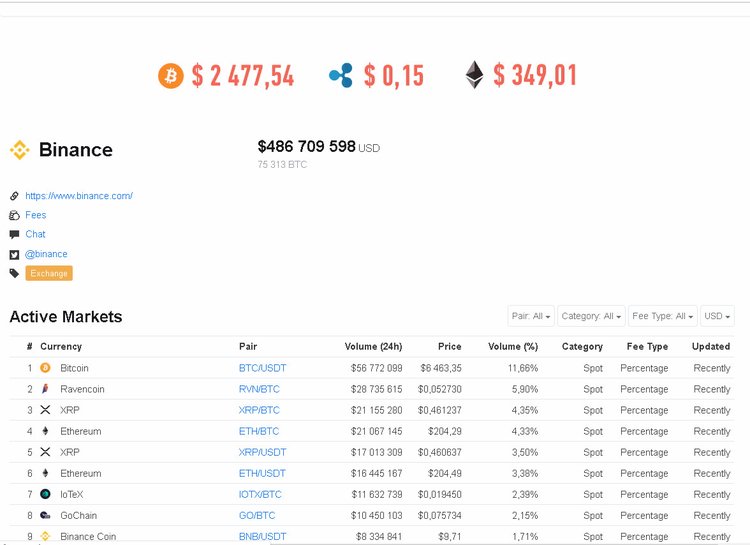
Task: Sort by the Updated column header
Action: click(x=711, y=346)
